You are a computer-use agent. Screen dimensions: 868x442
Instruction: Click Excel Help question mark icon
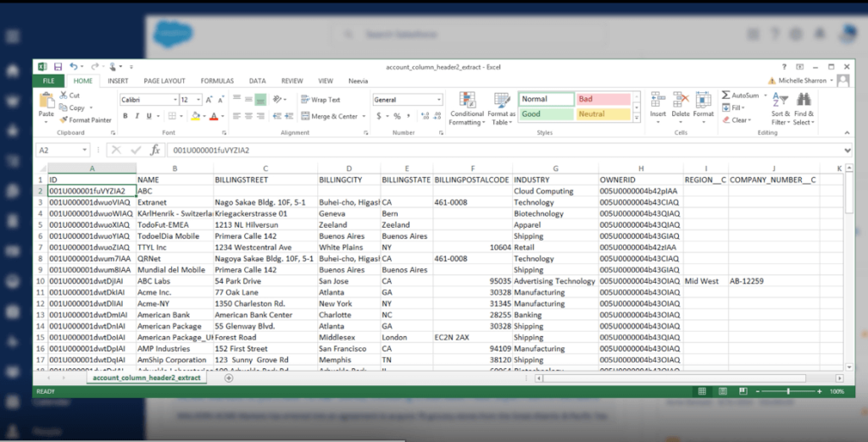[x=784, y=66]
